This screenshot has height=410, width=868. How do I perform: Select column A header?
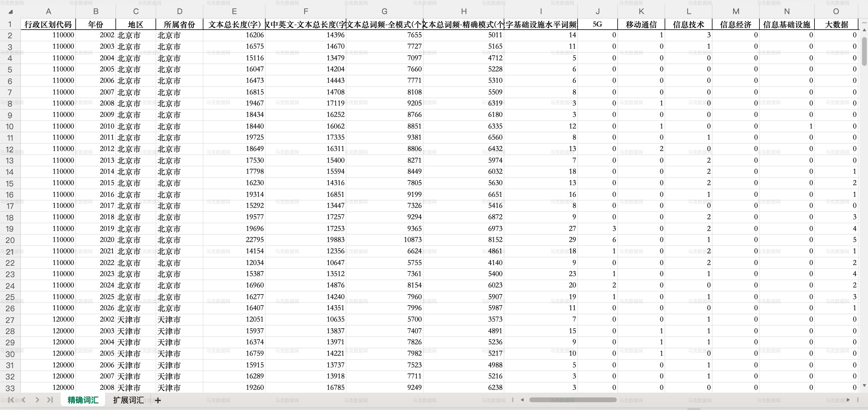[x=48, y=11]
